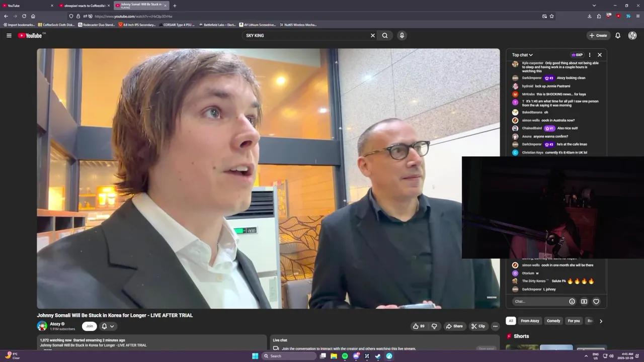The height and width of the screenshot is (362, 644).
Task: Go to YouTube home via logo
Action: 31,35
